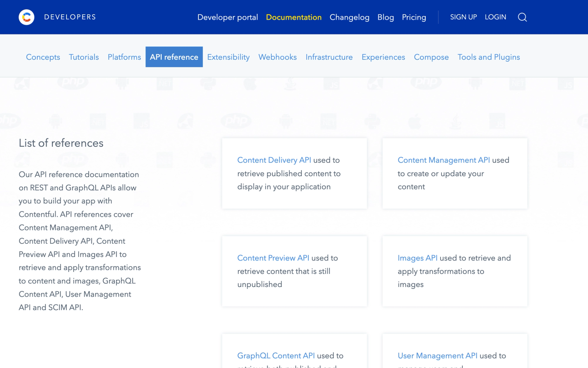Open the search magnifier icon
Screen dimensions: 588x368
(x=522, y=17)
